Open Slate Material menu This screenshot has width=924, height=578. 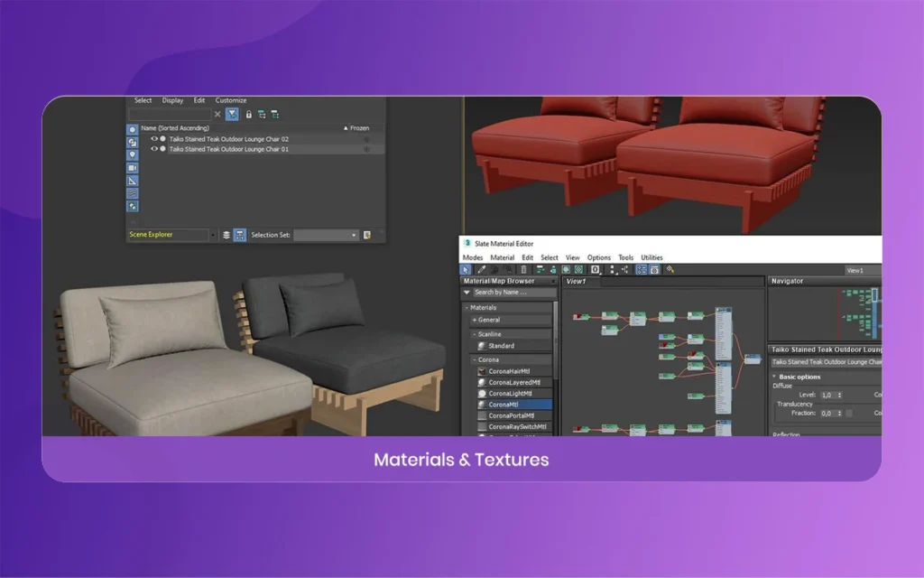pyautogui.click(x=502, y=257)
